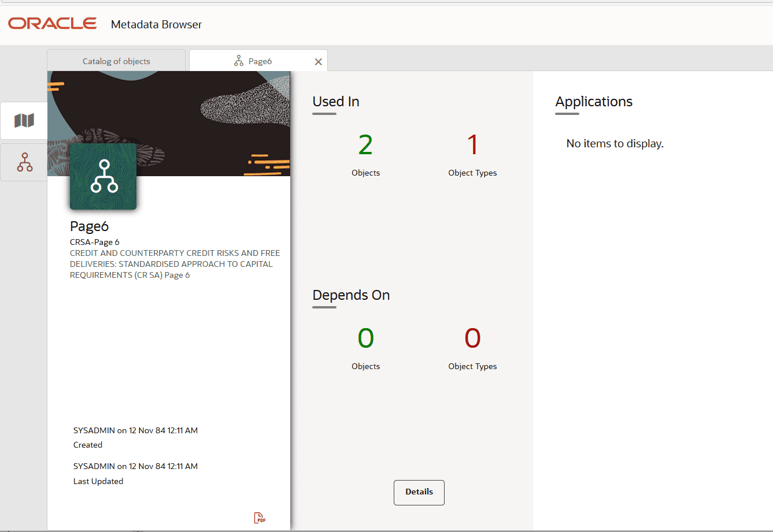Image resolution: width=773 pixels, height=532 pixels.
Task: Click the hierarchy icon on the Page6 tab
Action: point(239,60)
